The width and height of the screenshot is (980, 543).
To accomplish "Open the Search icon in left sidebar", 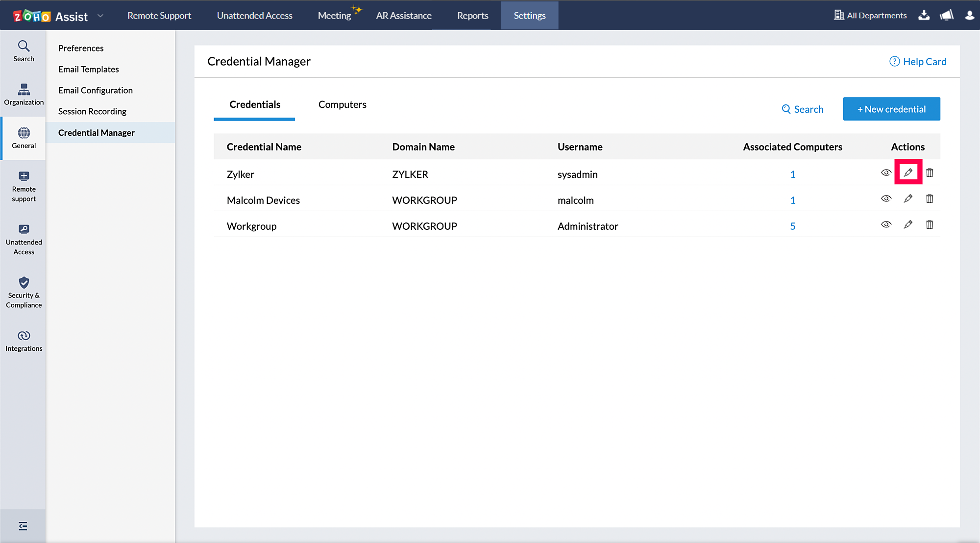I will 24,51.
